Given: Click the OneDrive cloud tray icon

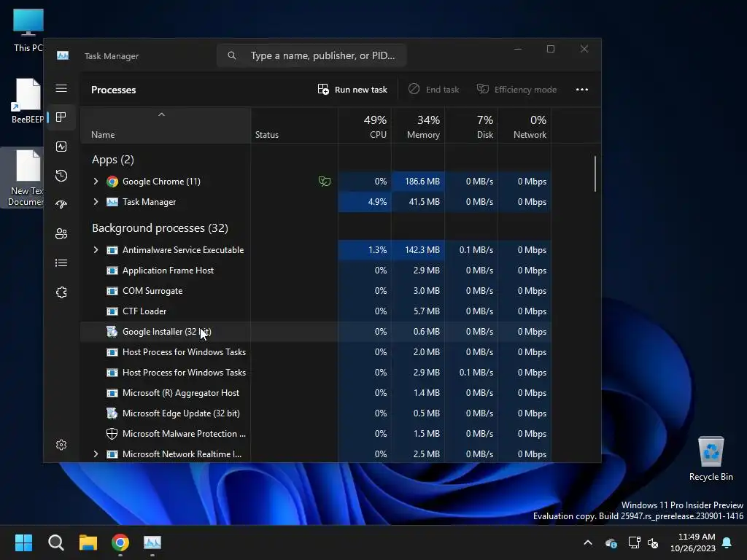Looking at the screenshot, I should coord(611,542).
